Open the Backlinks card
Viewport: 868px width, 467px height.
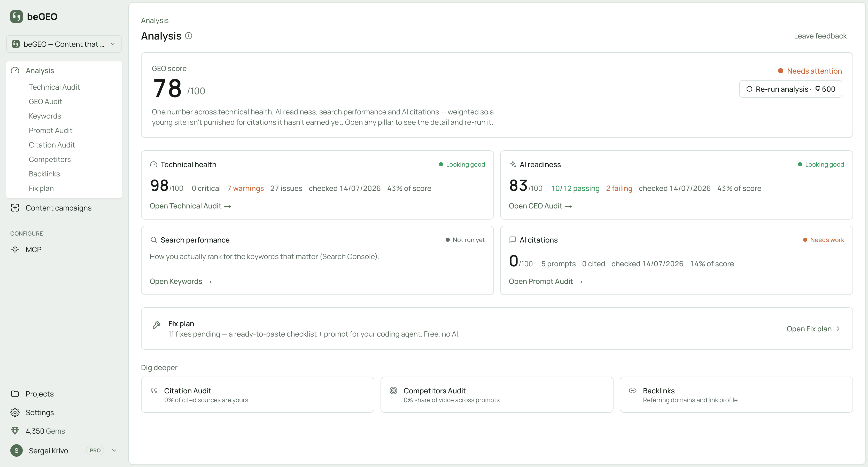point(736,395)
